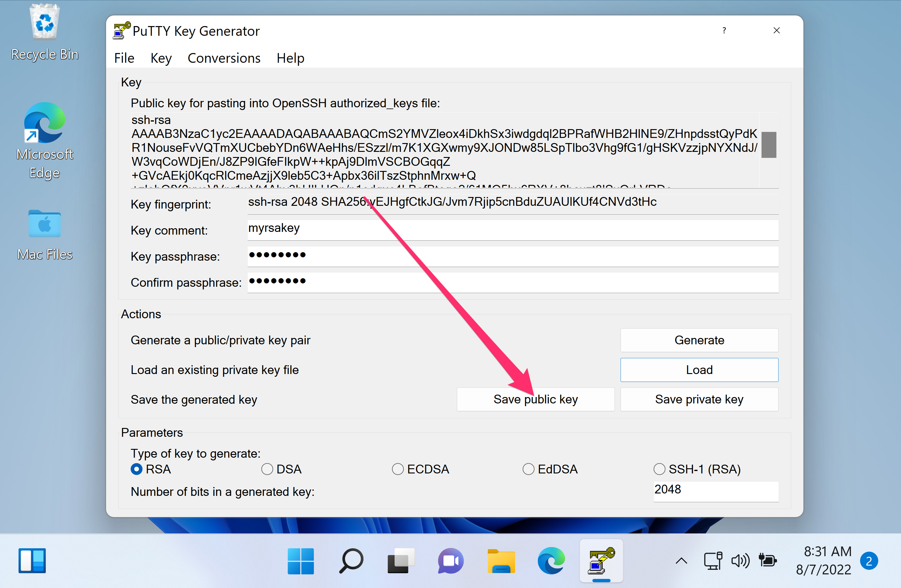Open Task View on taskbar
This screenshot has width=901, height=588.
click(x=401, y=560)
